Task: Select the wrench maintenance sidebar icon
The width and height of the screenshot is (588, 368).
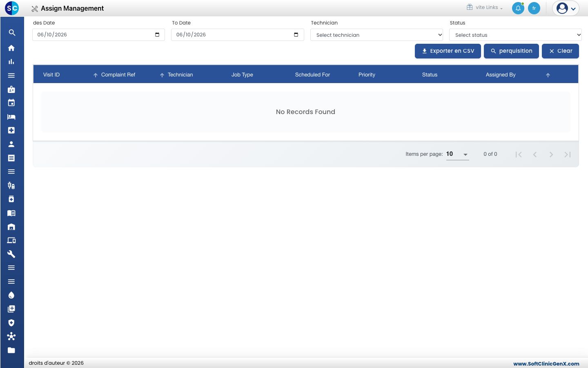Action: (x=11, y=254)
